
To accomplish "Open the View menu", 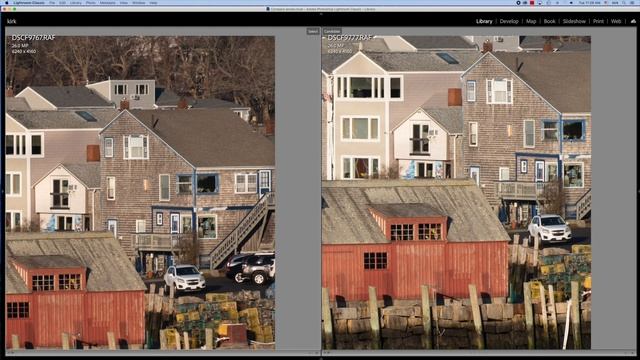I will coord(124,3).
